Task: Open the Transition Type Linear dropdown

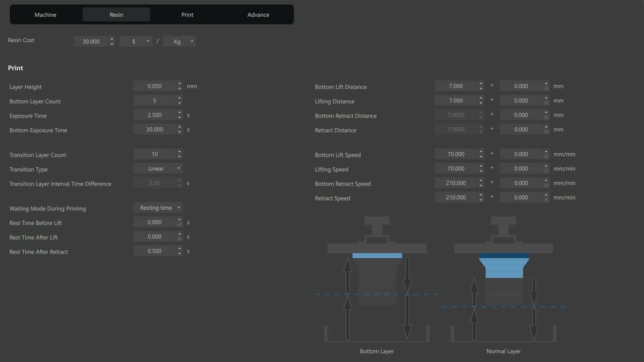Action: pyautogui.click(x=158, y=168)
